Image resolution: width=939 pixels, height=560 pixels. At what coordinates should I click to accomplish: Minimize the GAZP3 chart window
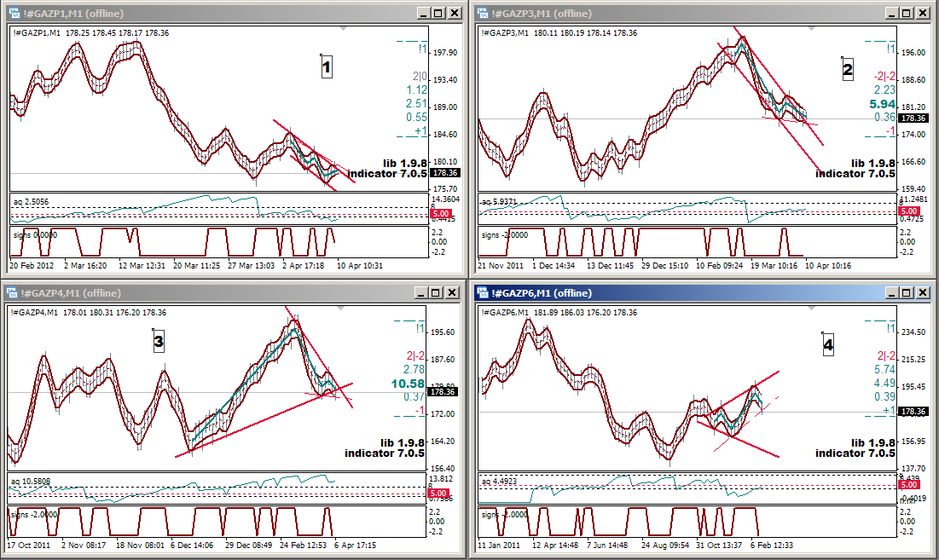[891, 13]
